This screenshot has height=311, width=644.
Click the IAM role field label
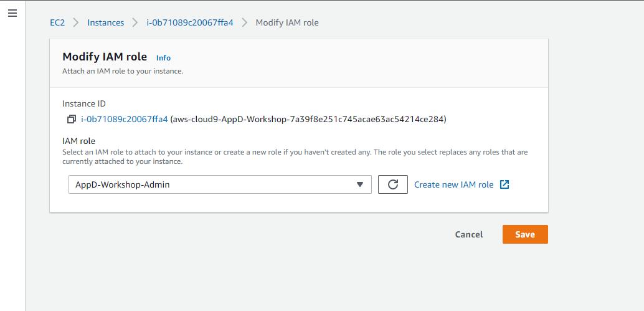78,141
